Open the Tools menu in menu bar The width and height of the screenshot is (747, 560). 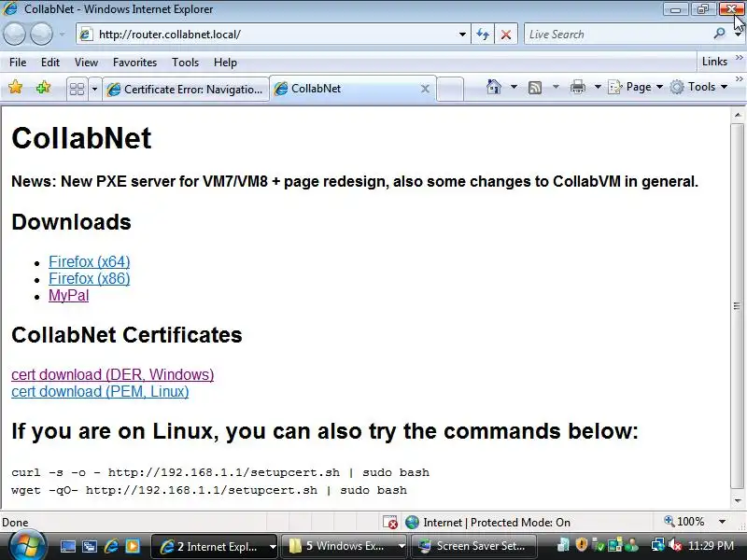point(185,63)
